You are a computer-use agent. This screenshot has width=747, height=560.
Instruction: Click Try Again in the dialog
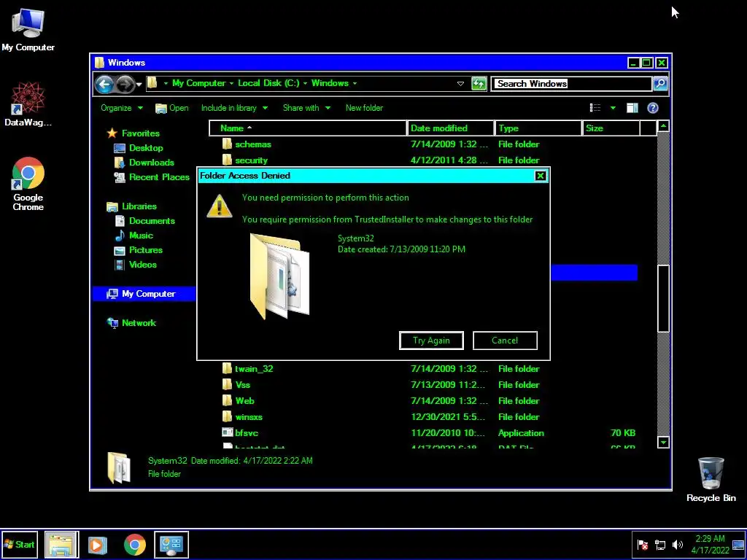431,341
